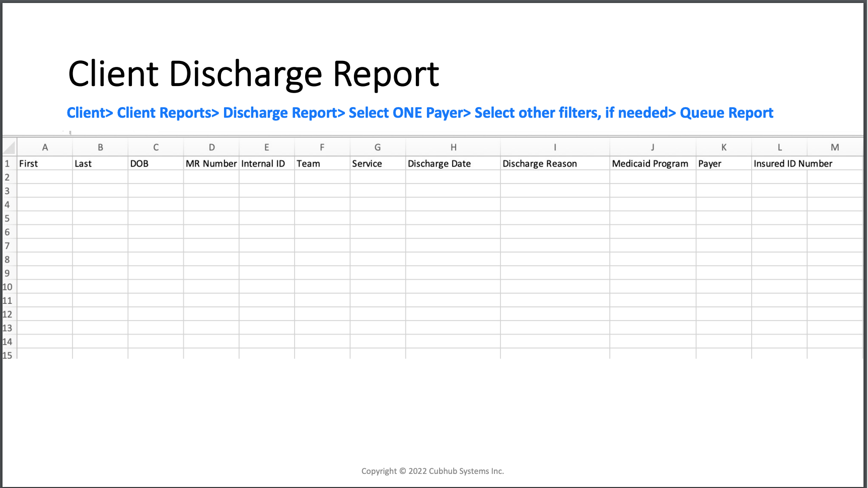Screen dimensions: 868x488
Task: Select column G header
Action: click(378, 147)
